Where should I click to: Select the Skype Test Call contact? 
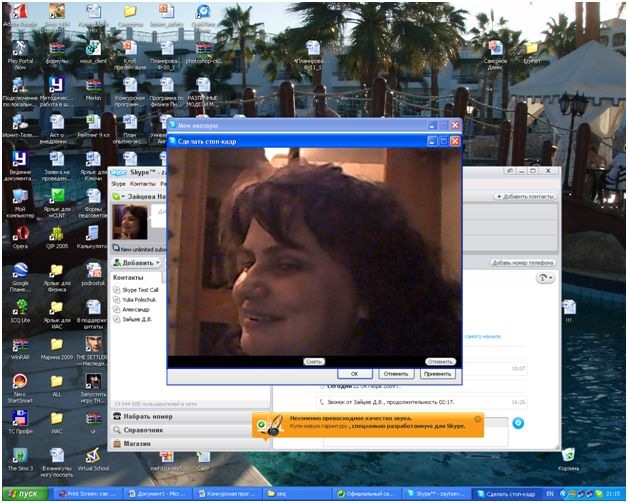tap(142, 288)
